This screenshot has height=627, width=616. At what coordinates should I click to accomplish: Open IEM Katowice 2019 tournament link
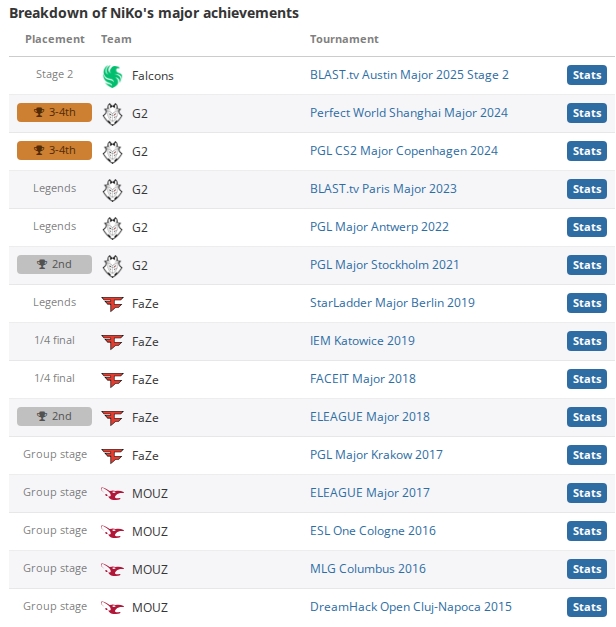[362, 341]
